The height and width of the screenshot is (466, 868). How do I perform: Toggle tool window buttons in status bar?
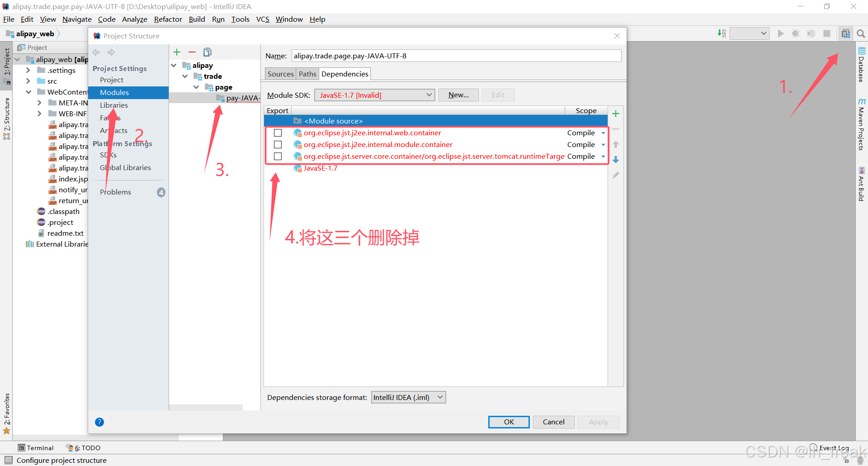9,460
